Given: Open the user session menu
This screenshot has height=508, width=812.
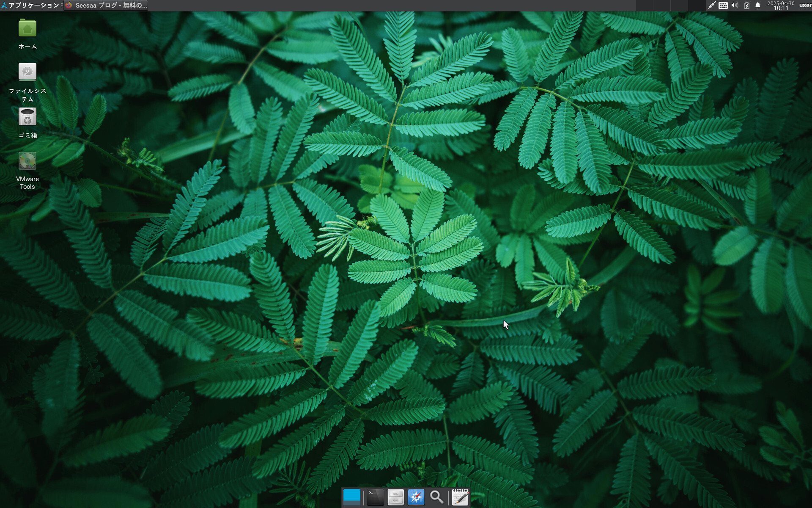Looking at the screenshot, I should (805, 6).
